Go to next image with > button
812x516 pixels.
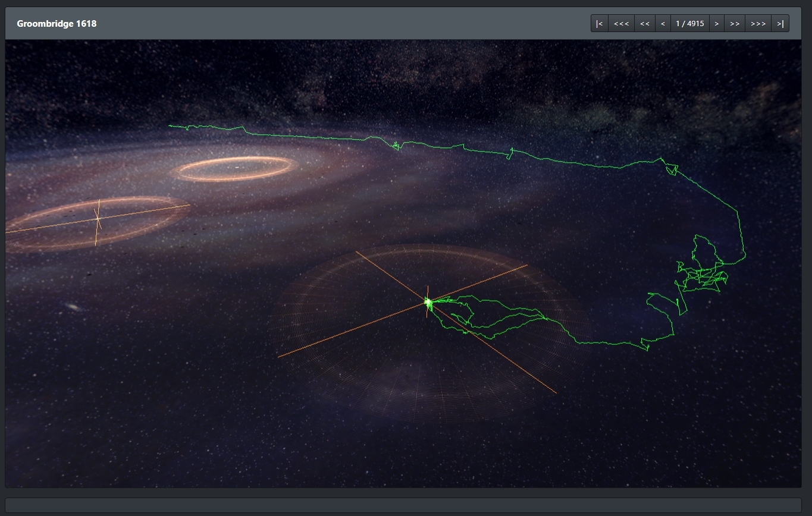pos(717,24)
